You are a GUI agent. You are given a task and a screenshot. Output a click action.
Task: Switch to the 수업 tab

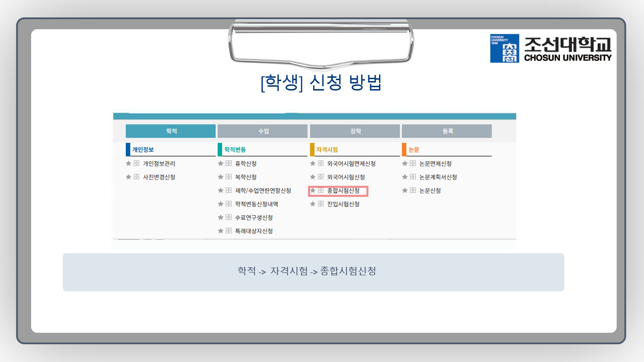(263, 131)
